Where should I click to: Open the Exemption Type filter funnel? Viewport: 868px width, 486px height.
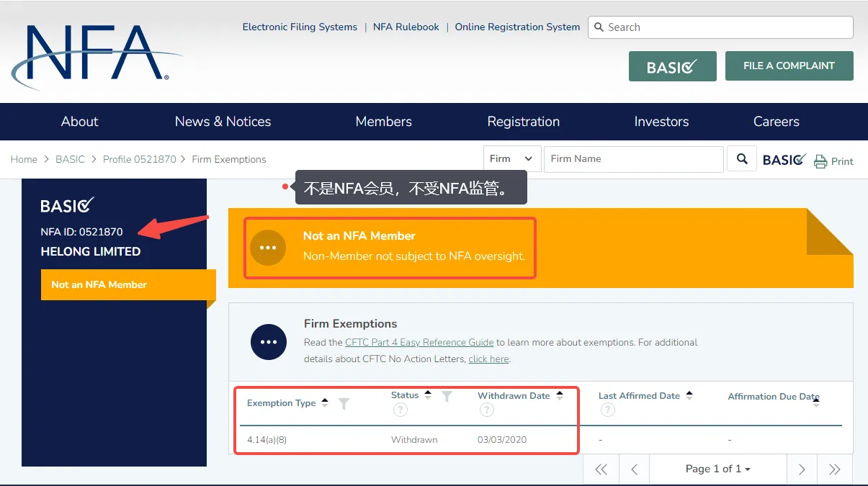(344, 404)
